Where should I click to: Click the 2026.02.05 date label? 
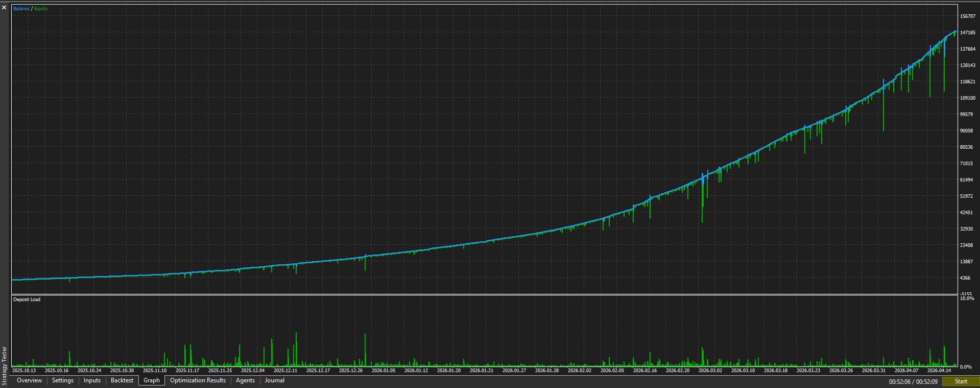(x=612, y=371)
